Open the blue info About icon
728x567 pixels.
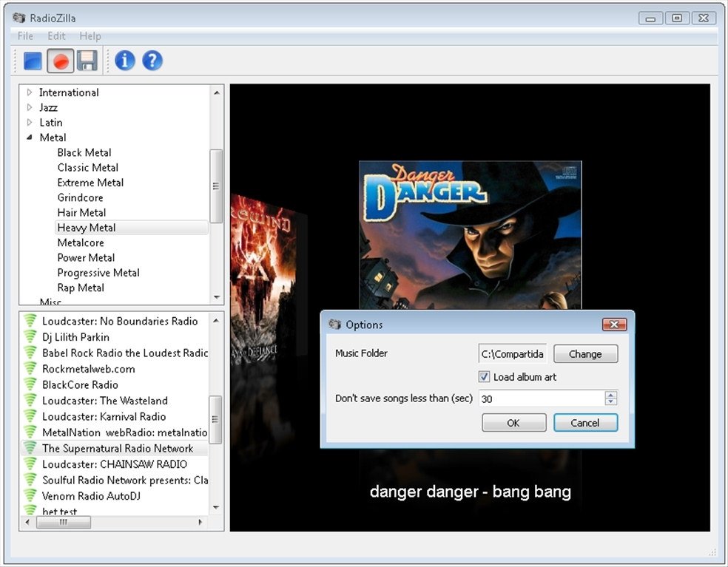coord(125,61)
